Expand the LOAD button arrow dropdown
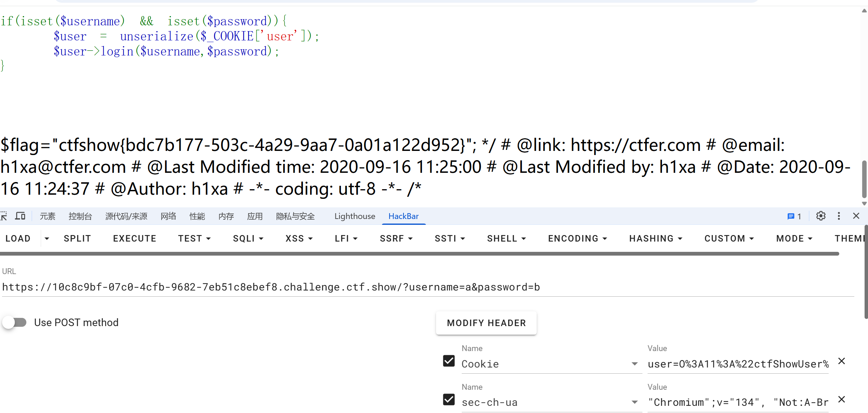This screenshot has width=868, height=413. [x=47, y=238]
